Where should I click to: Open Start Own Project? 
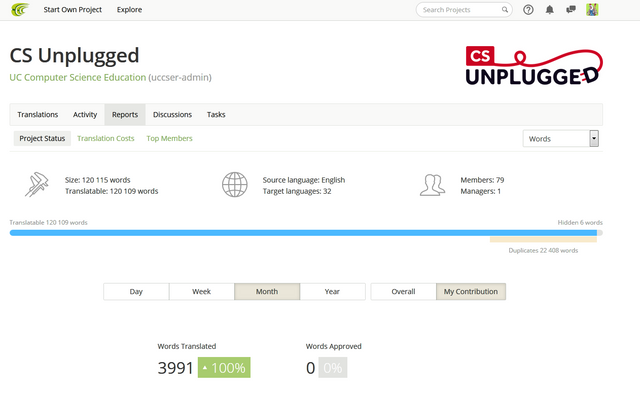click(x=73, y=9)
